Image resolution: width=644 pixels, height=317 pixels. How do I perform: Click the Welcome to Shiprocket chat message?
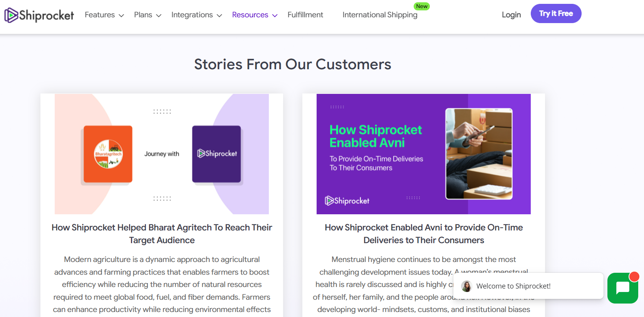coord(513,286)
